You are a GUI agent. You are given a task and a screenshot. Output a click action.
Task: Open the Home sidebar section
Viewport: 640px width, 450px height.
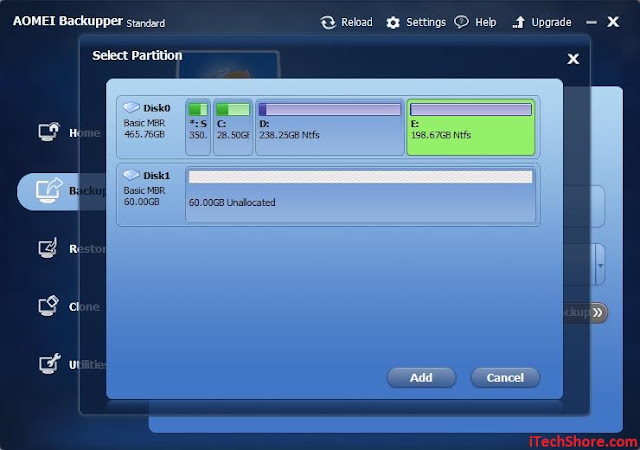(69, 132)
